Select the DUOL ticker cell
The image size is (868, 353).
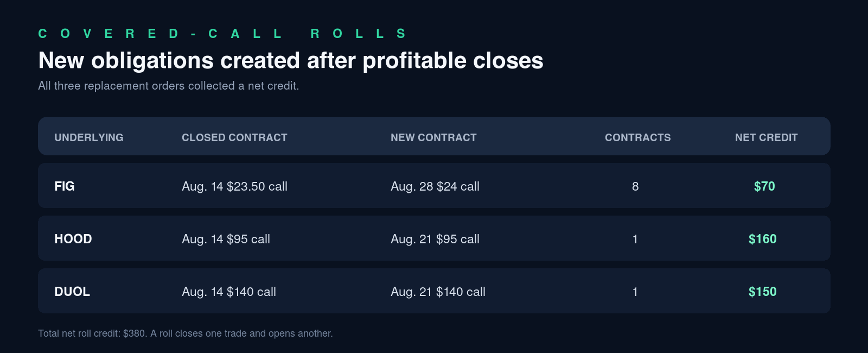[72, 292]
